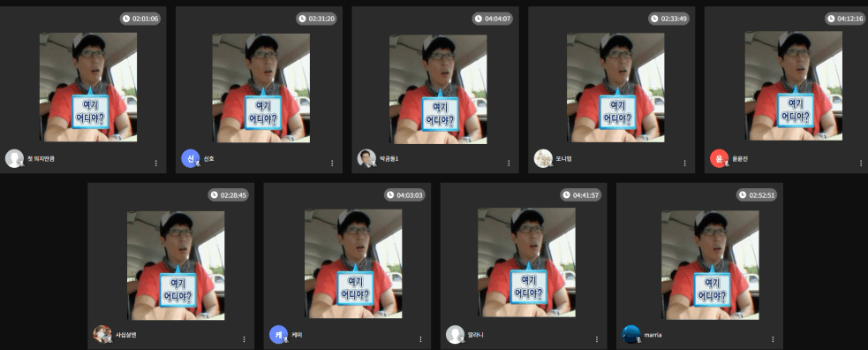This screenshot has height=350, width=868.
Task: Select 박공돌1's video thumbnail
Action: [x=439, y=89]
